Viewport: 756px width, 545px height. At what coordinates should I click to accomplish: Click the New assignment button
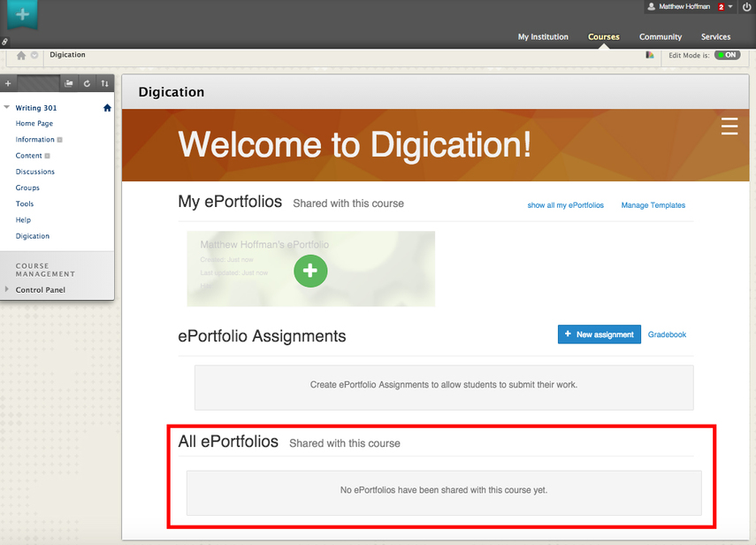599,334
